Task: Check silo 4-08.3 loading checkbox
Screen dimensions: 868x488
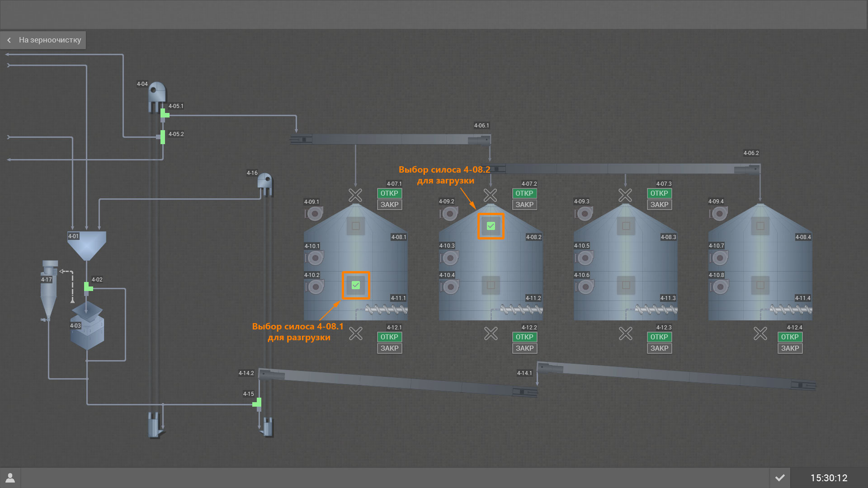Action: click(x=626, y=226)
